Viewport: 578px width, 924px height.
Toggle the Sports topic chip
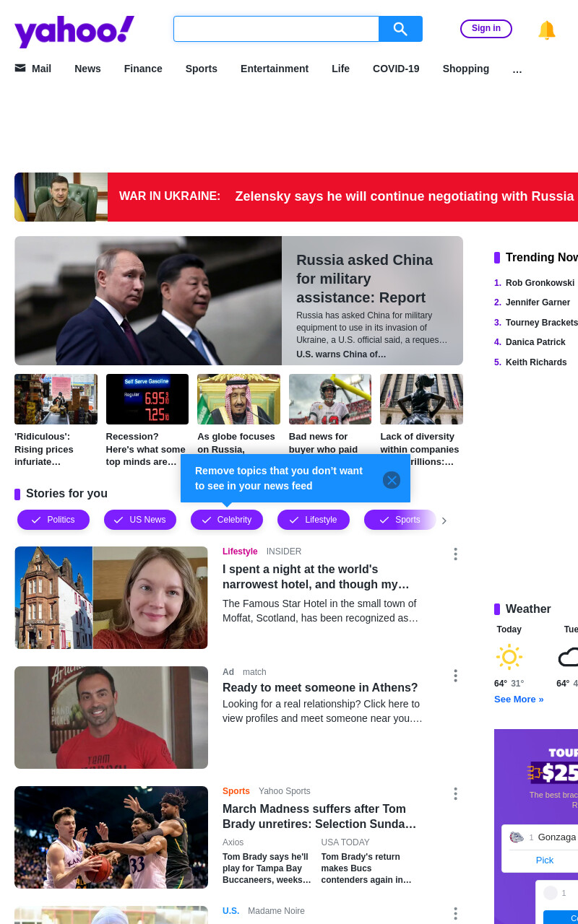point(400,520)
